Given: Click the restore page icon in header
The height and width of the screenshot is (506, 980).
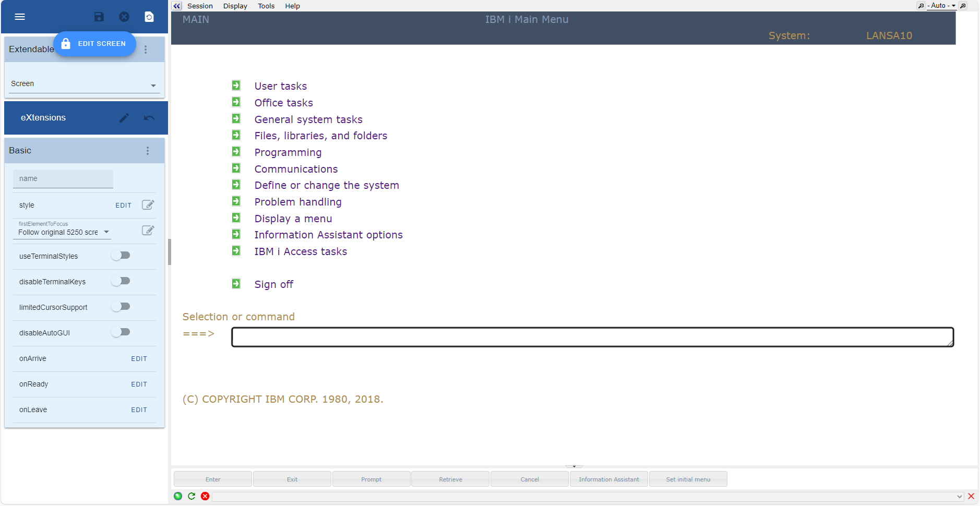Looking at the screenshot, I should [149, 17].
